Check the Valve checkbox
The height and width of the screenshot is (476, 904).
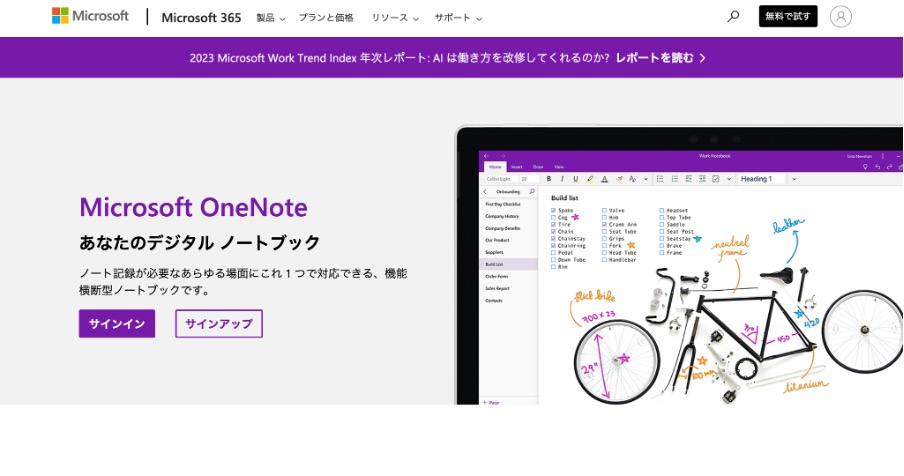point(604,210)
